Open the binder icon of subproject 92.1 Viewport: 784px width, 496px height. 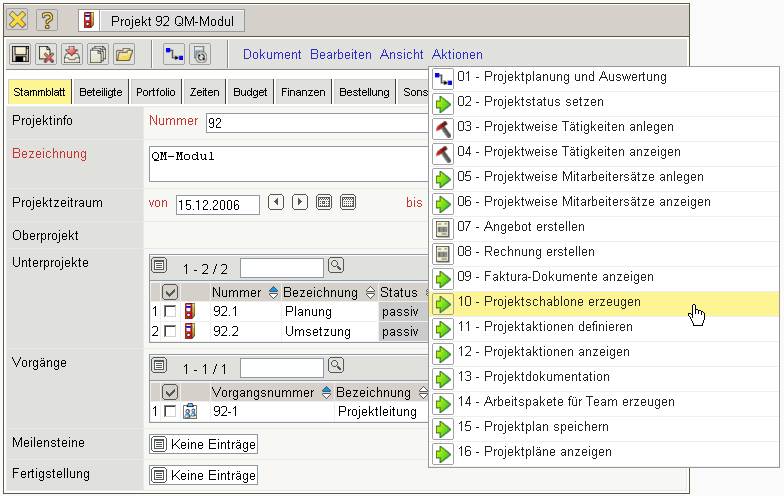pos(190,312)
